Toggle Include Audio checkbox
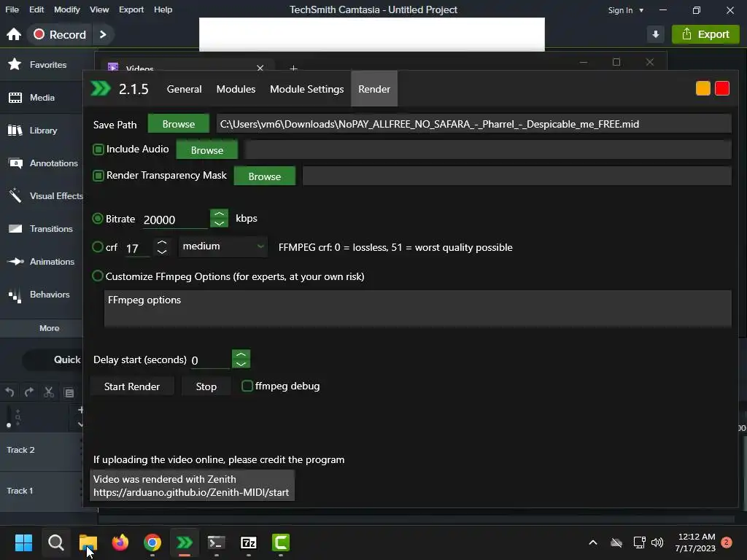The image size is (747, 560). coord(98,149)
